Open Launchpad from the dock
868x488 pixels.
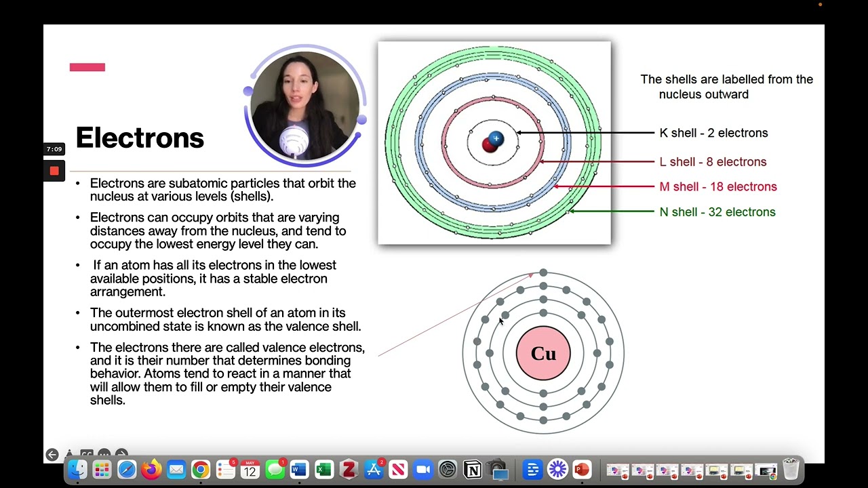pyautogui.click(x=102, y=470)
